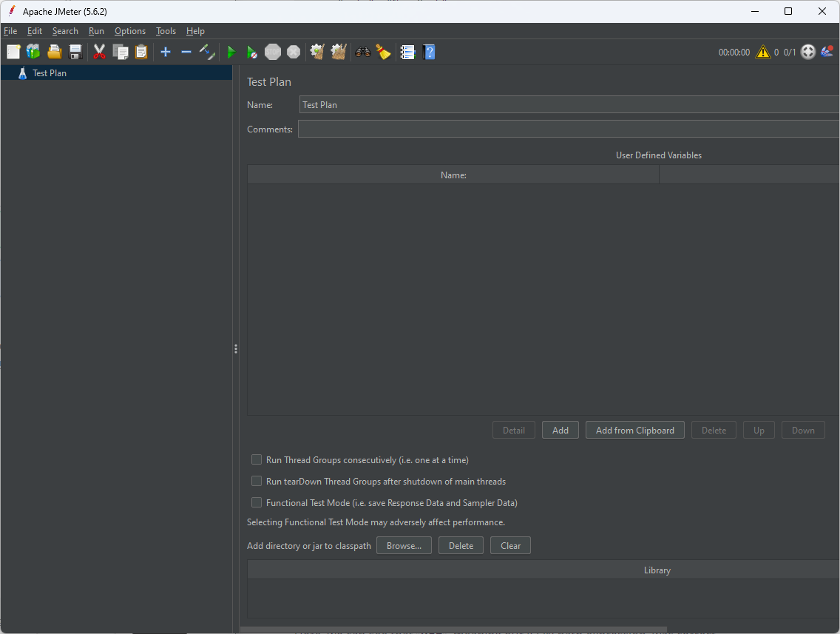Image resolution: width=840 pixels, height=634 pixels.
Task: Click the Detail button
Action: click(x=514, y=431)
